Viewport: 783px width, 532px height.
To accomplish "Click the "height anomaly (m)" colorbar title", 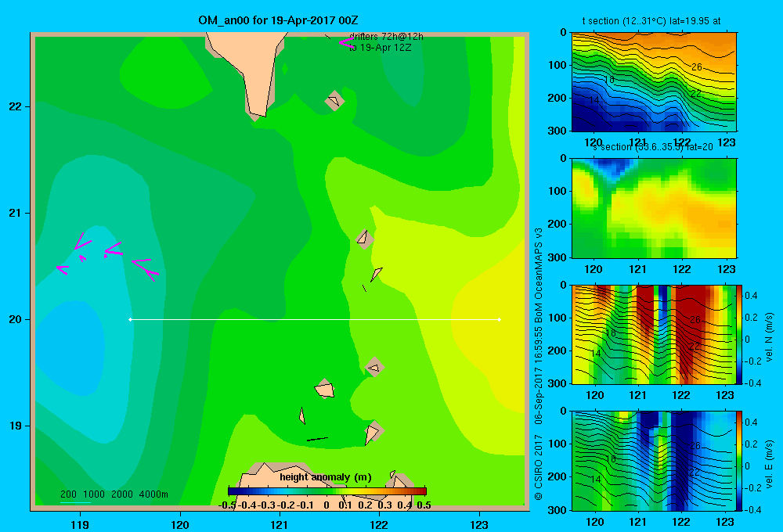I will pos(326,477).
